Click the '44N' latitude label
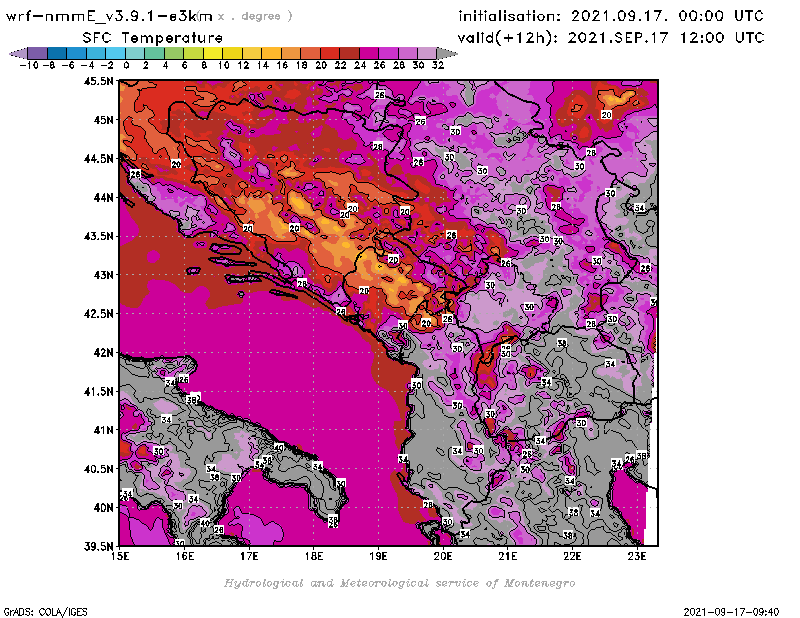This screenshot has width=800, height=618. click(103, 197)
